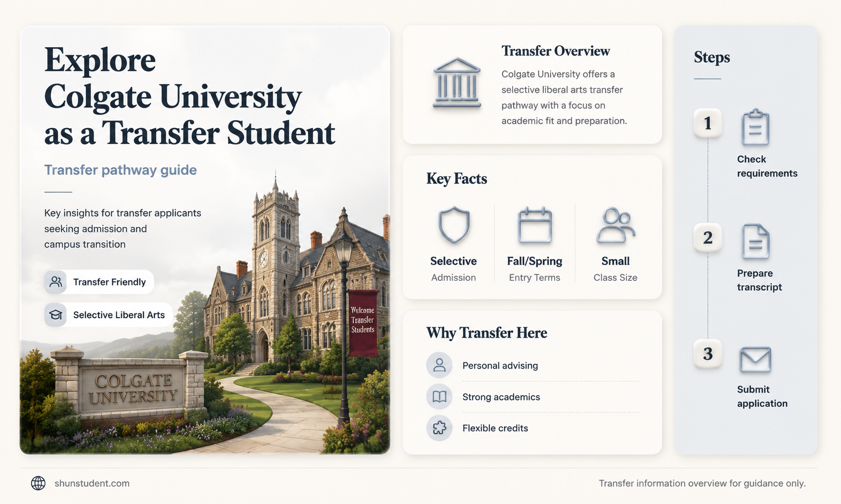
Task: Click the document icon for Prepare transcript
Action: (x=755, y=241)
